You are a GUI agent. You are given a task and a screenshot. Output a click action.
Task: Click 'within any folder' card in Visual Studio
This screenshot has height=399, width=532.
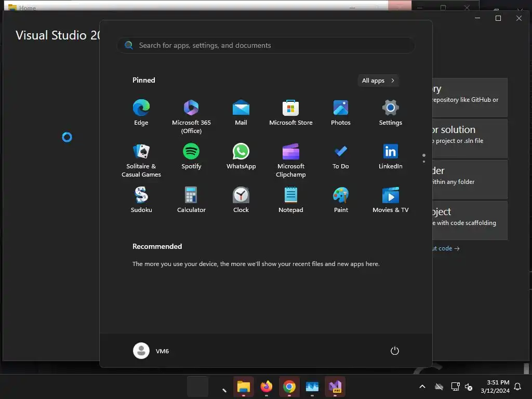(x=470, y=179)
